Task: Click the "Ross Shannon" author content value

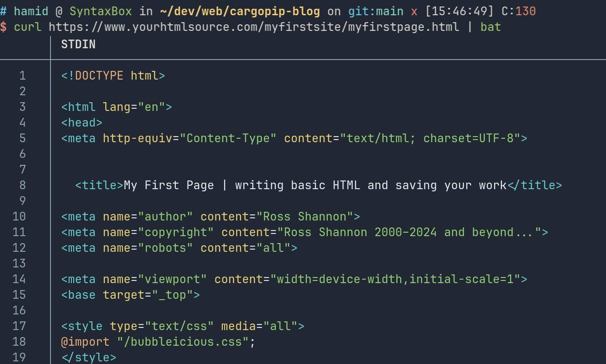Action: (x=305, y=217)
